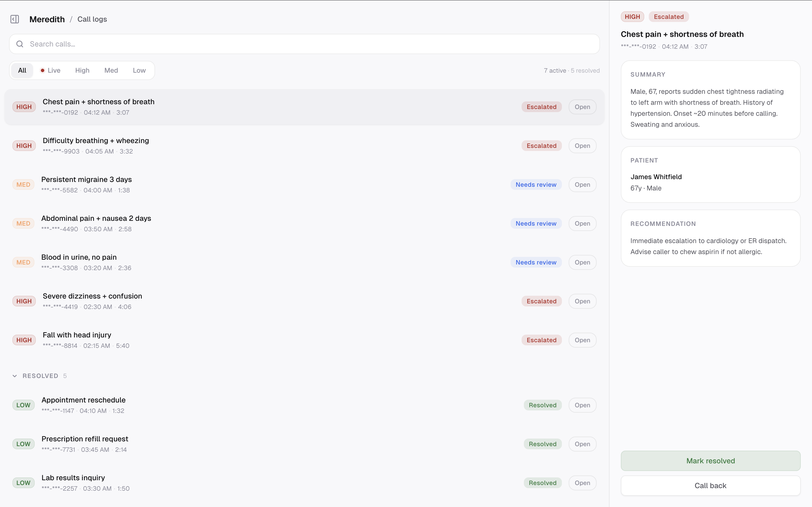The height and width of the screenshot is (507, 812).
Task: Open the Difficulty breathing + wheezing call
Action: [x=582, y=146]
